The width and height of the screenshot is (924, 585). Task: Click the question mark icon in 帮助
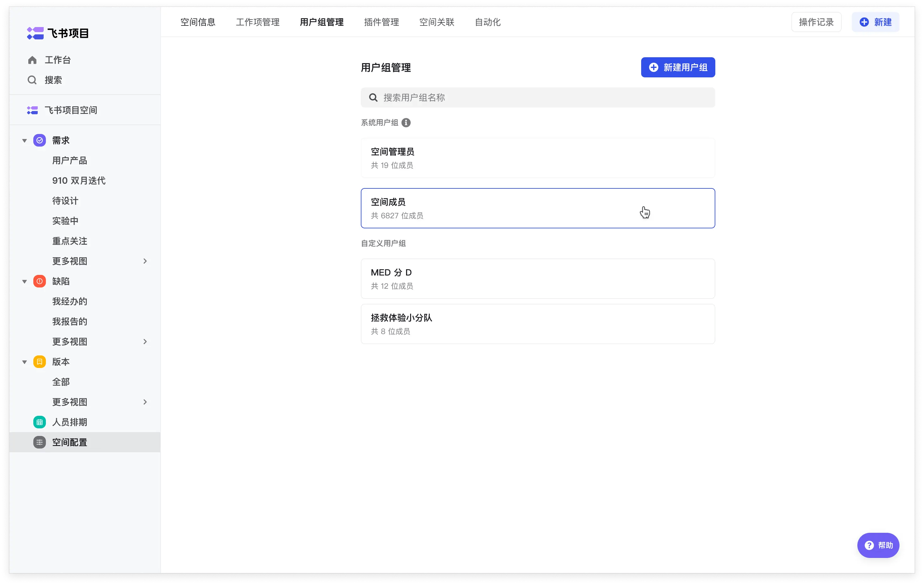tap(869, 545)
